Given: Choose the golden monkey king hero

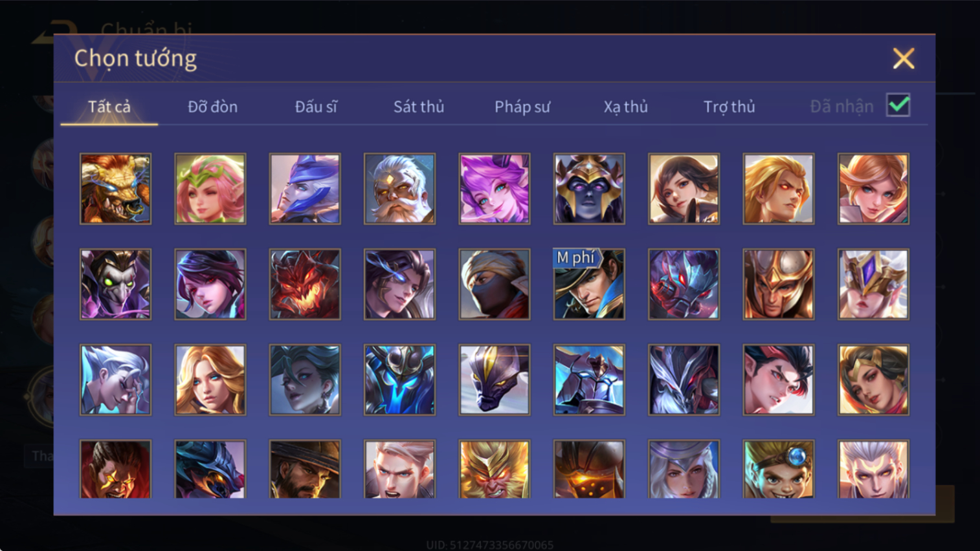Looking at the screenshot, I should point(495,470).
